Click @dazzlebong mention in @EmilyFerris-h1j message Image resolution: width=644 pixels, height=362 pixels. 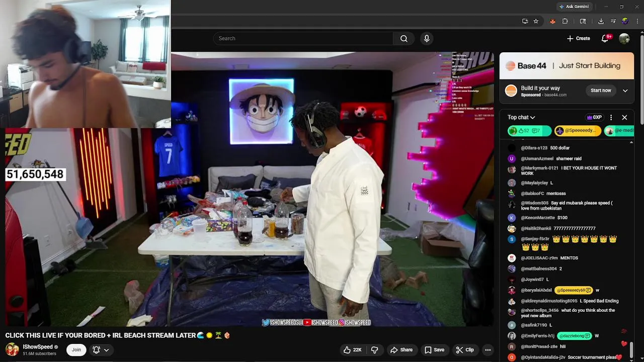point(574,336)
